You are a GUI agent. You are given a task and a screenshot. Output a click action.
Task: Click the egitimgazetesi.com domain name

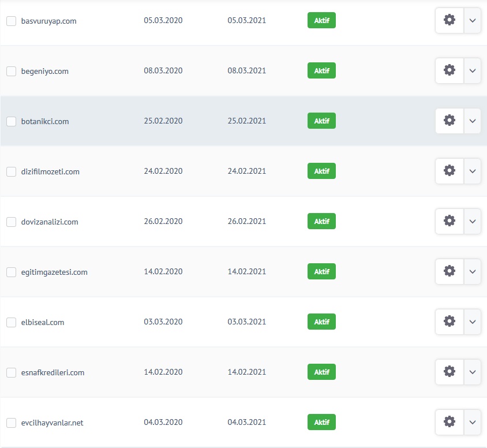click(54, 272)
